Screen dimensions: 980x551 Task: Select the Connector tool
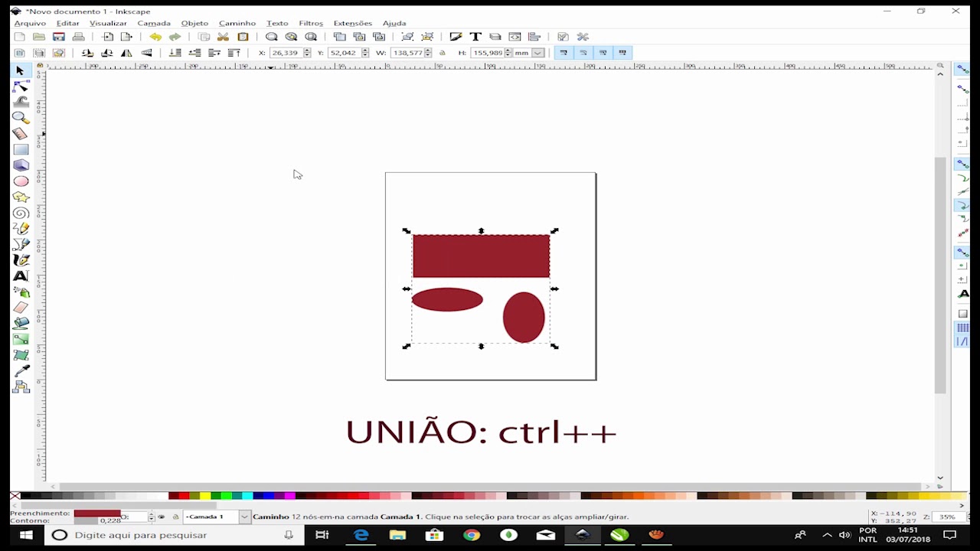pyautogui.click(x=21, y=387)
